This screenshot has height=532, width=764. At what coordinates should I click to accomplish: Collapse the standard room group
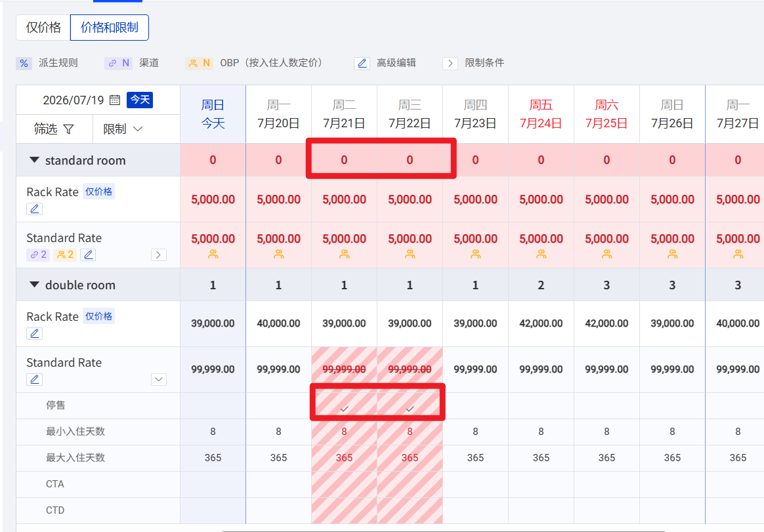tap(34, 160)
